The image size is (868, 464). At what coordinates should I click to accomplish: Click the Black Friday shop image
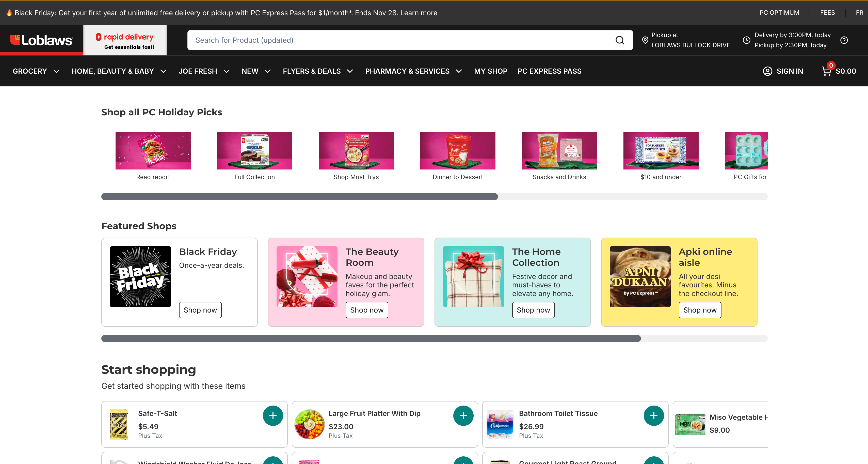(140, 276)
